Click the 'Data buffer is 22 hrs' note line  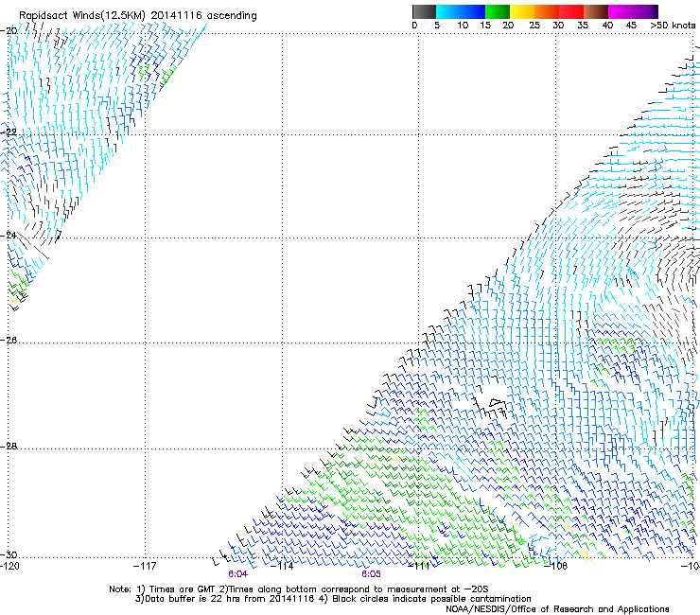333,599
